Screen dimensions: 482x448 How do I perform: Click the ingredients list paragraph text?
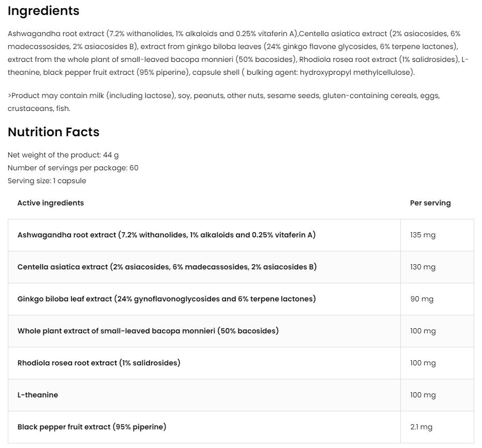(232, 53)
